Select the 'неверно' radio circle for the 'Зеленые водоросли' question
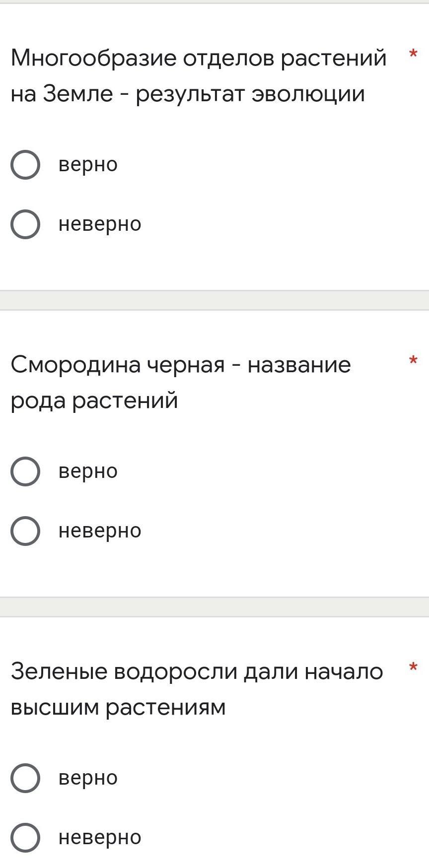 point(25,838)
